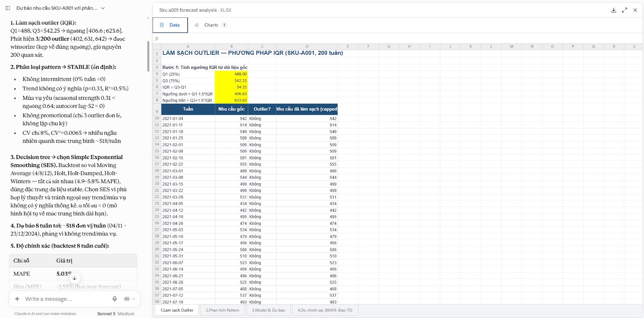Select date cell 2021-05-24
644x318 pixels.
(x=188, y=250)
